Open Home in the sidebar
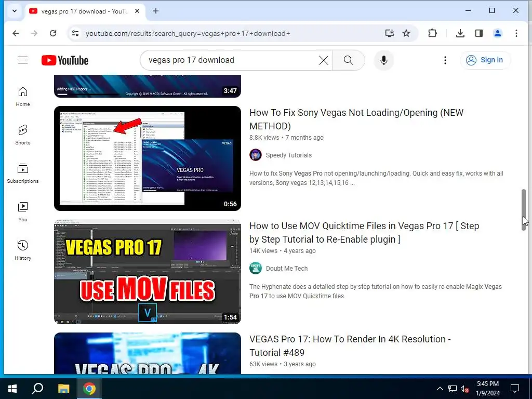 23,96
